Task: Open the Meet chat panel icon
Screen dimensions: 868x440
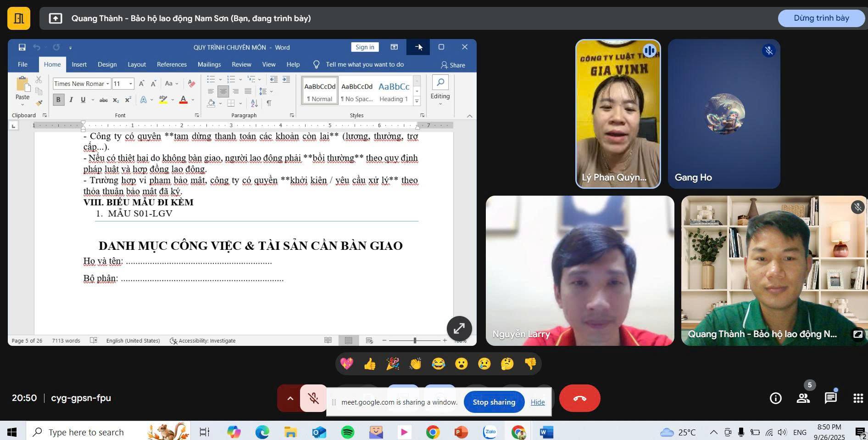Action: (830, 398)
